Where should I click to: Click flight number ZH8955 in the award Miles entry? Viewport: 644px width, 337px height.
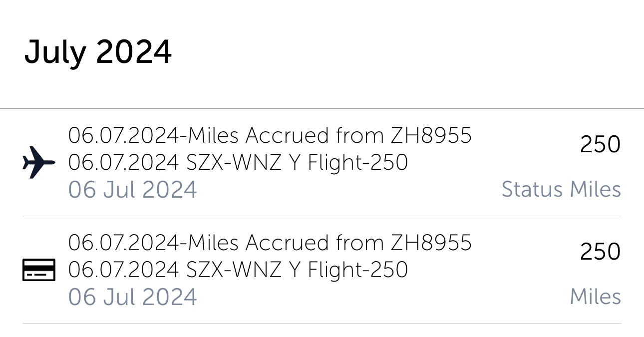(x=431, y=243)
